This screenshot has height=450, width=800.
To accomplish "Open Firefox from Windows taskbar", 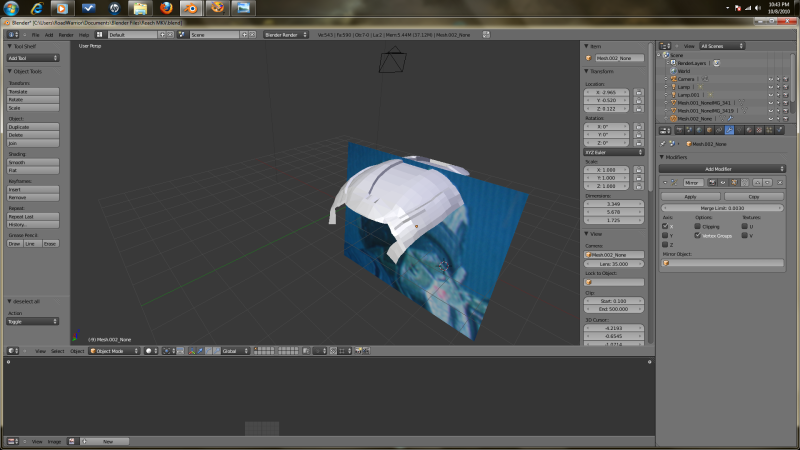I will (166, 8).
